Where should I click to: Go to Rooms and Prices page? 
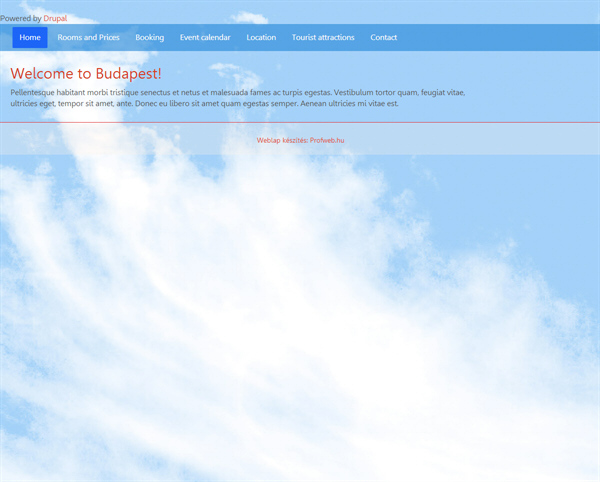pyautogui.click(x=88, y=37)
